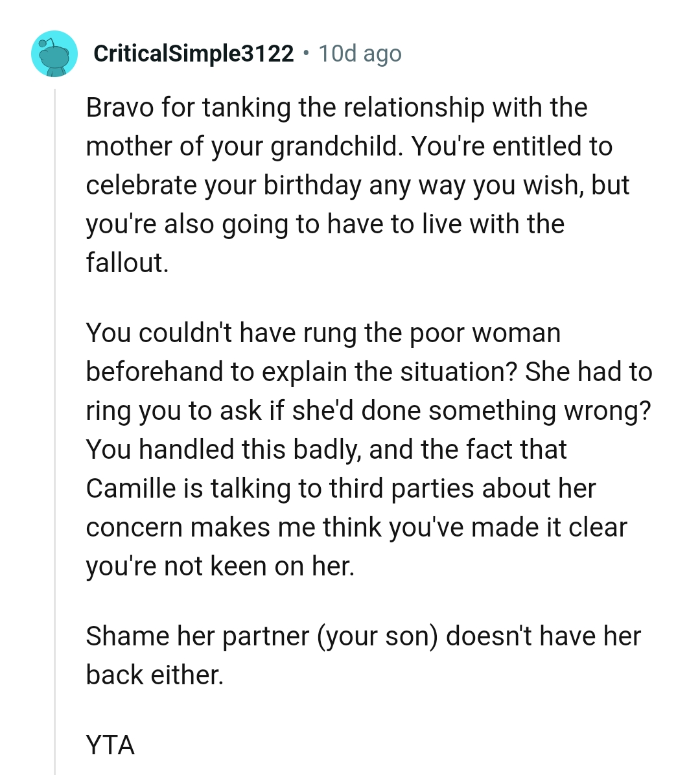Collapse the comment via the vertical thread line
Viewport: 700px width, 775px height.
coord(55,389)
